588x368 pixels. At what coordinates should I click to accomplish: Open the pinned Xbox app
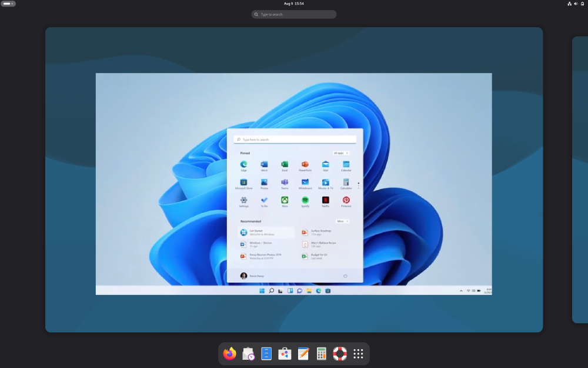tap(285, 201)
